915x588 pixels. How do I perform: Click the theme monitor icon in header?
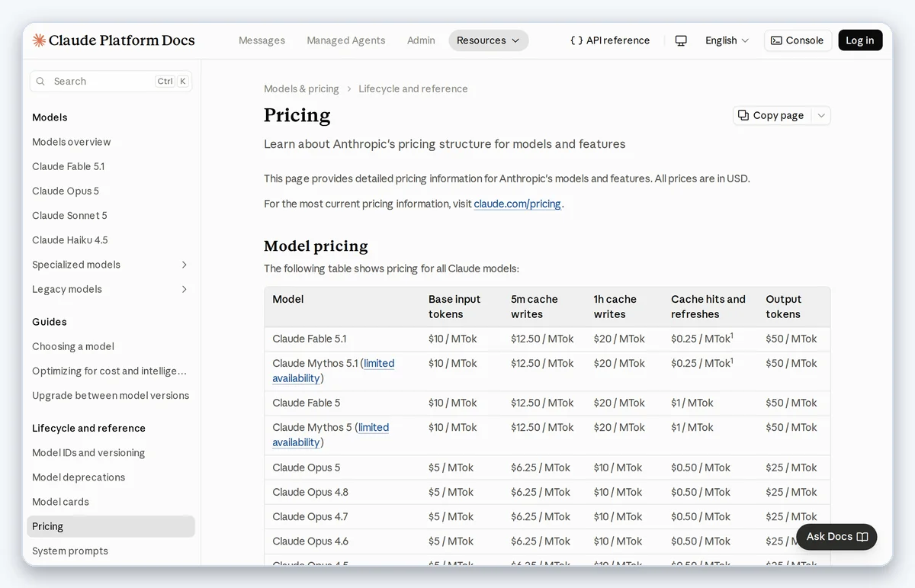pyautogui.click(x=681, y=40)
